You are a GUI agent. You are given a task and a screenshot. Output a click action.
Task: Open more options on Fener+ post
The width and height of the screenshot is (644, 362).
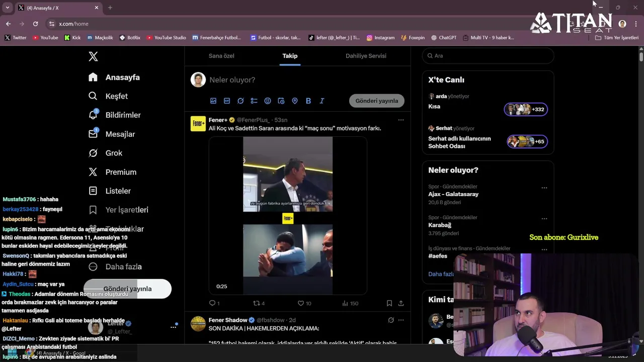[401, 120]
